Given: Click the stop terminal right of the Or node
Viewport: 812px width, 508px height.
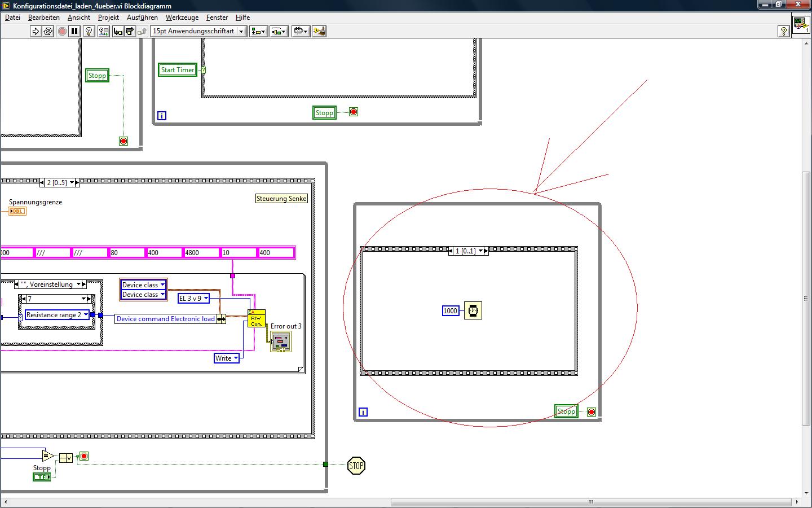Looking at the screenshot, I should [x=84, y=456].
